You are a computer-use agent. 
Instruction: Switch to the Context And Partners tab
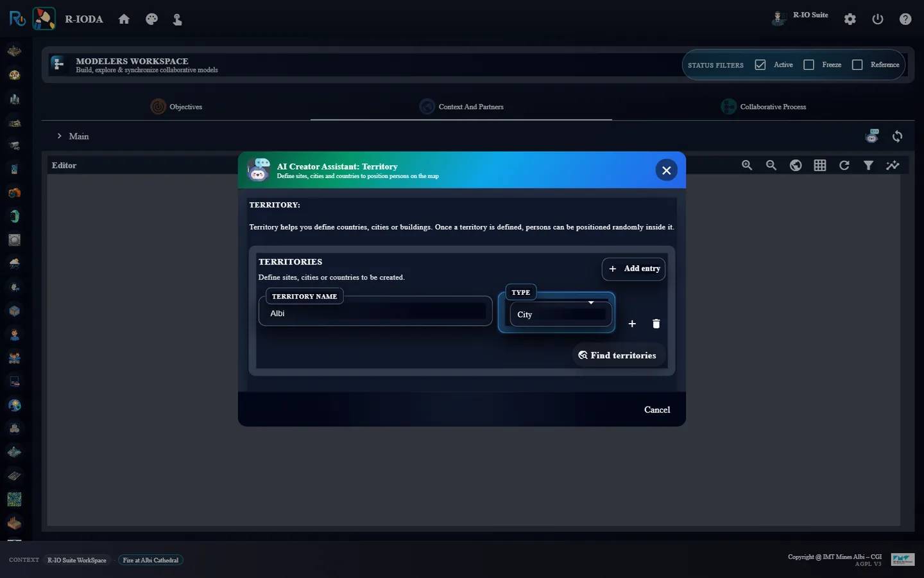[461, 107]
